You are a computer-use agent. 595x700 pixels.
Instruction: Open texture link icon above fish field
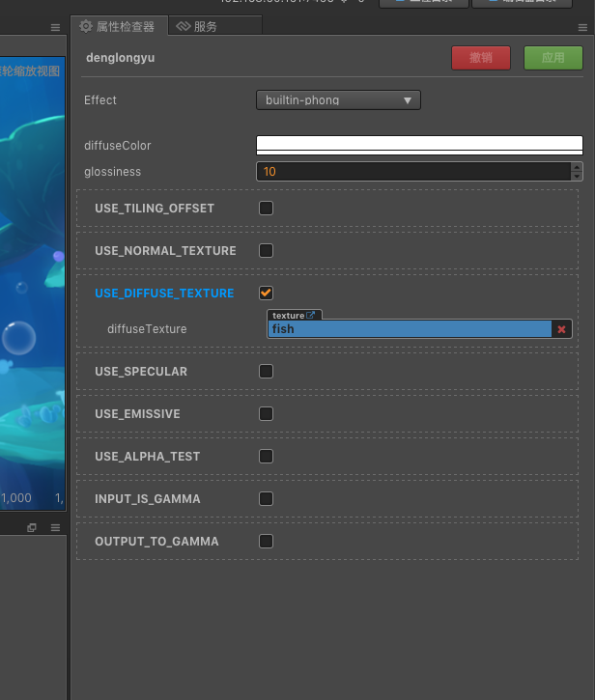click(x=310, y=315)
